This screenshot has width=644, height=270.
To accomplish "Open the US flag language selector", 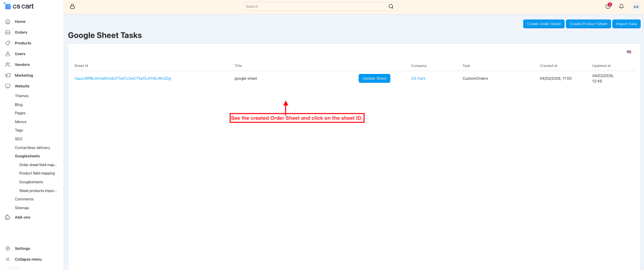I will [629, 52].
